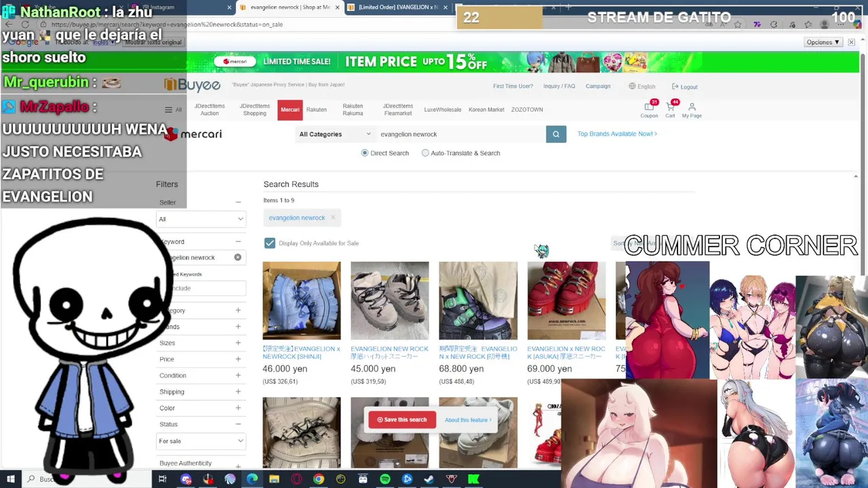Open Microsoft Edge from the taskbar
The width and height of the screenshot is (868, 488).
[252, 479]
